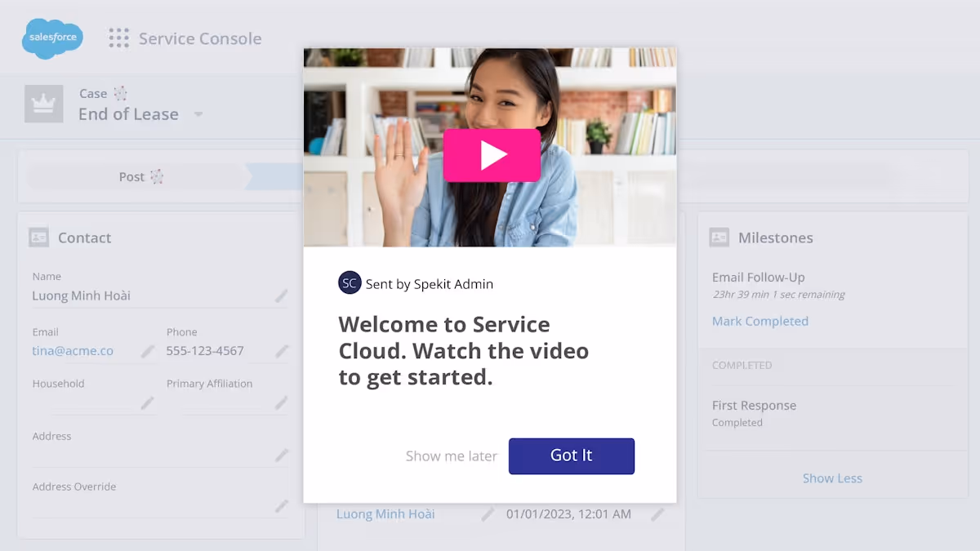
Task: Open the Luong Minh Hoài link below the popup
Action: pos(385,514)
